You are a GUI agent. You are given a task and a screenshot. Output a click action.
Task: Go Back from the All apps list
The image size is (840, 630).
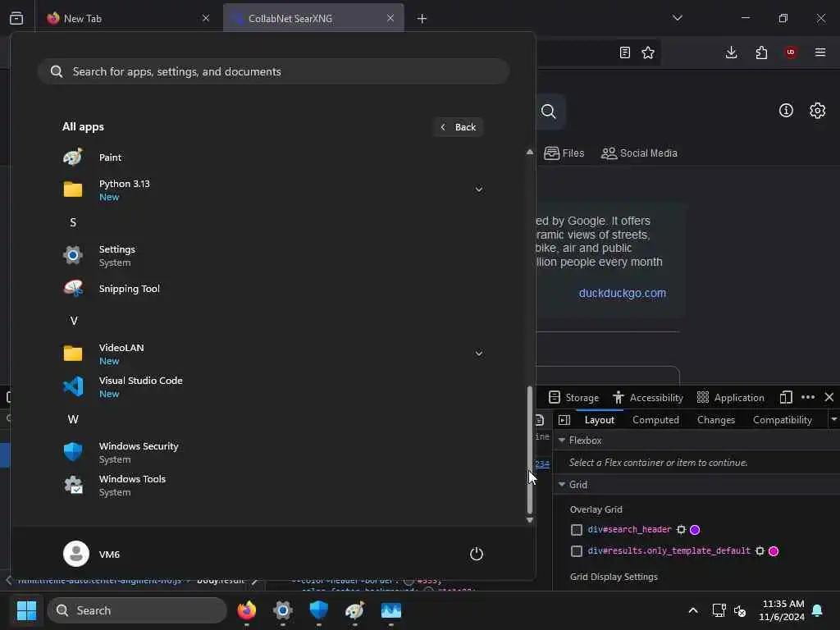click(458, 127)
